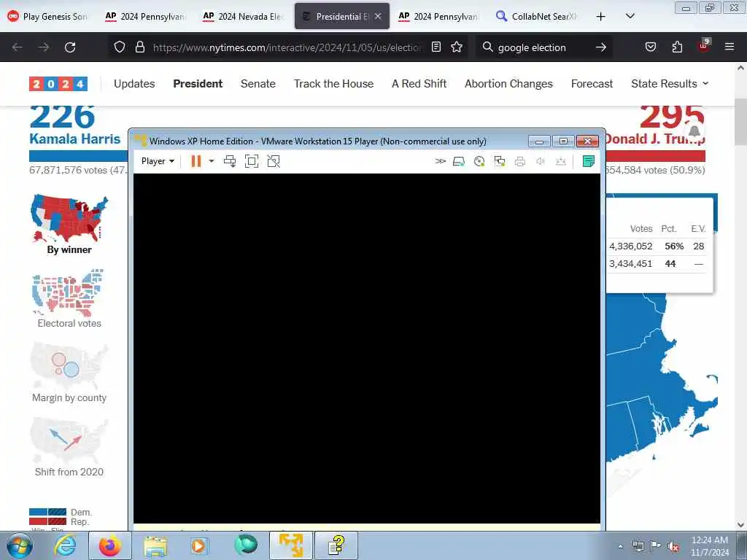Save page to Pocket icon
747x560 pixels.
[x=651, y=47]
